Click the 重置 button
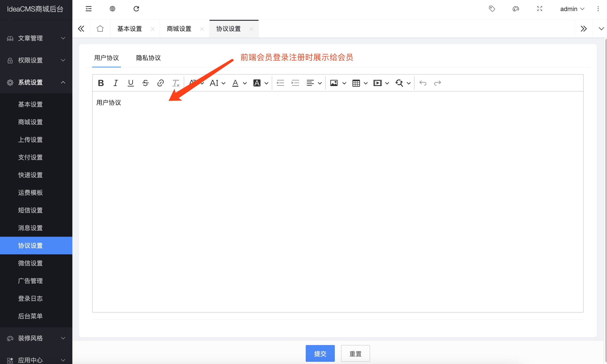Image resolution: width=607 pixels, height=364 pixels. (x=355, y=353)
